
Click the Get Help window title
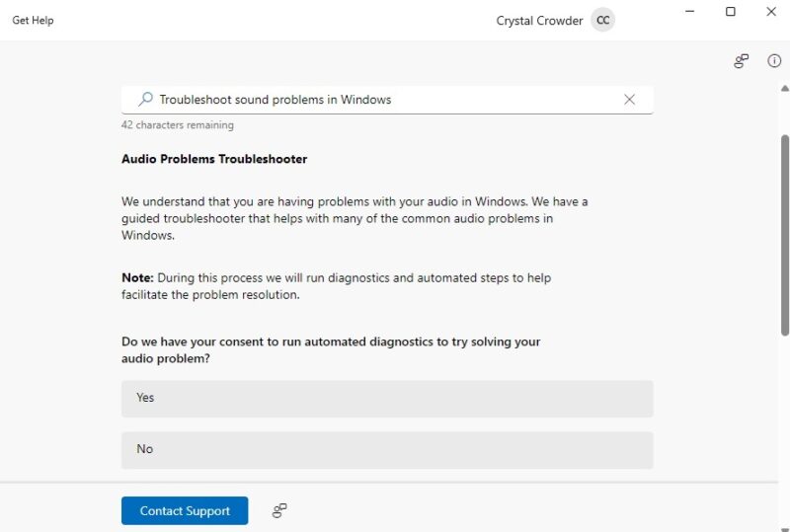coord(33,20)
